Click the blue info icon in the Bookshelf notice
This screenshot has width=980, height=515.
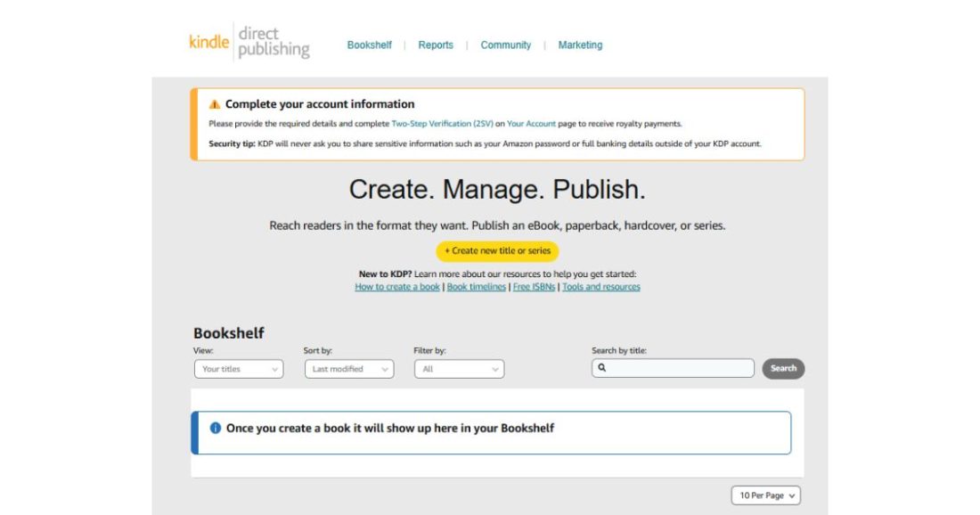(214, 429)
